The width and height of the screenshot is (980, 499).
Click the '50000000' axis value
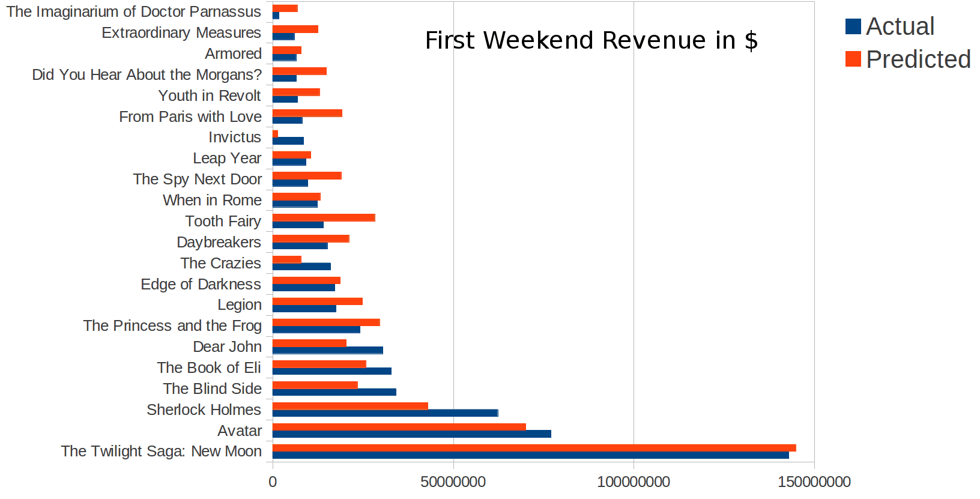pyautogui.click(x=453, y=482)
